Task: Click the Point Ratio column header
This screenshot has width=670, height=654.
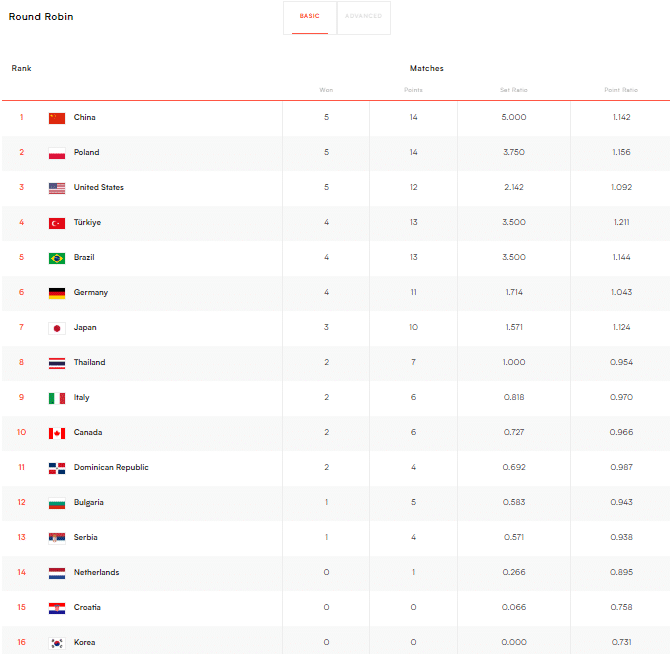Action: (620, 90)
